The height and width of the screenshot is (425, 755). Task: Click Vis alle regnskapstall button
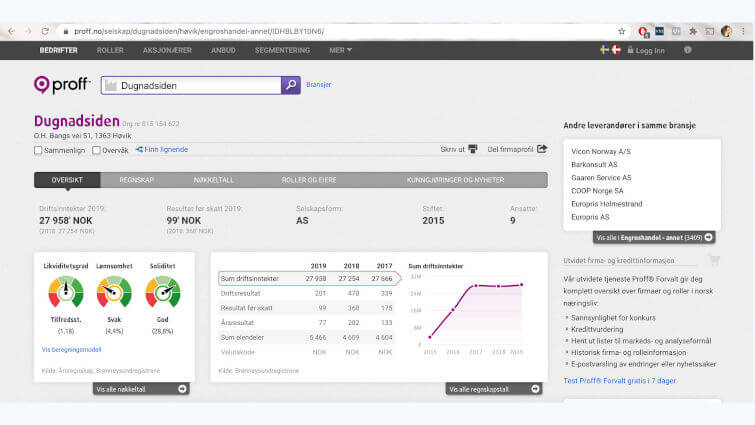[494, 389]
